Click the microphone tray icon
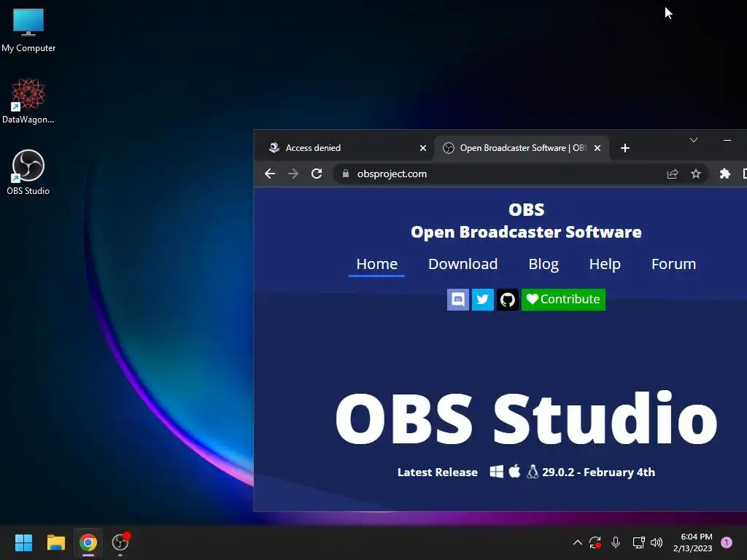The height and width of the screenshot is (560, 747). tap(616, 542)
